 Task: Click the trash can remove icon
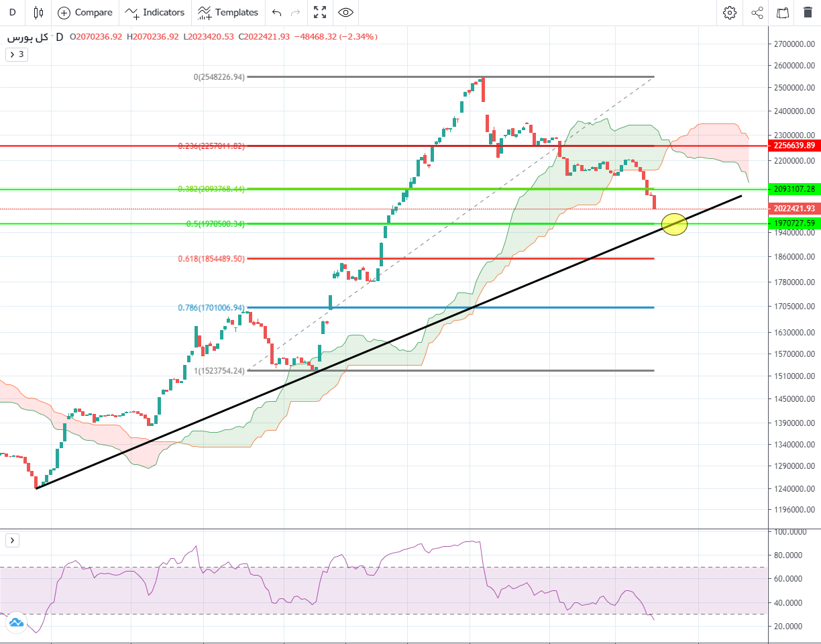[808, 12]
